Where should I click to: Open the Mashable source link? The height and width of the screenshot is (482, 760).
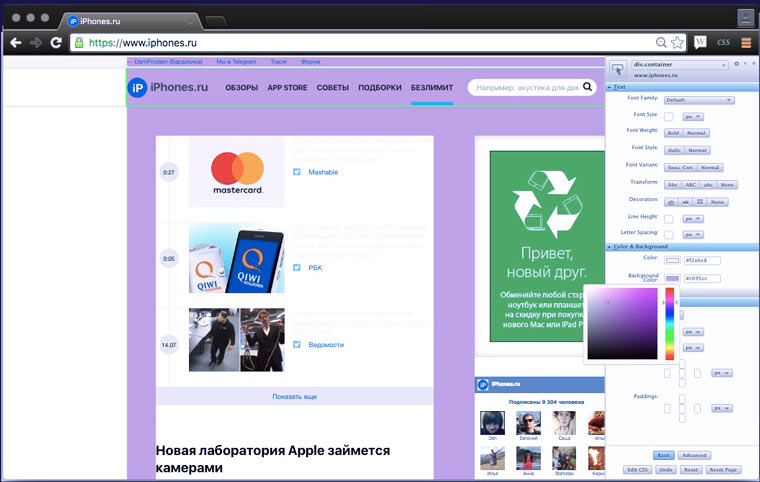323,172
